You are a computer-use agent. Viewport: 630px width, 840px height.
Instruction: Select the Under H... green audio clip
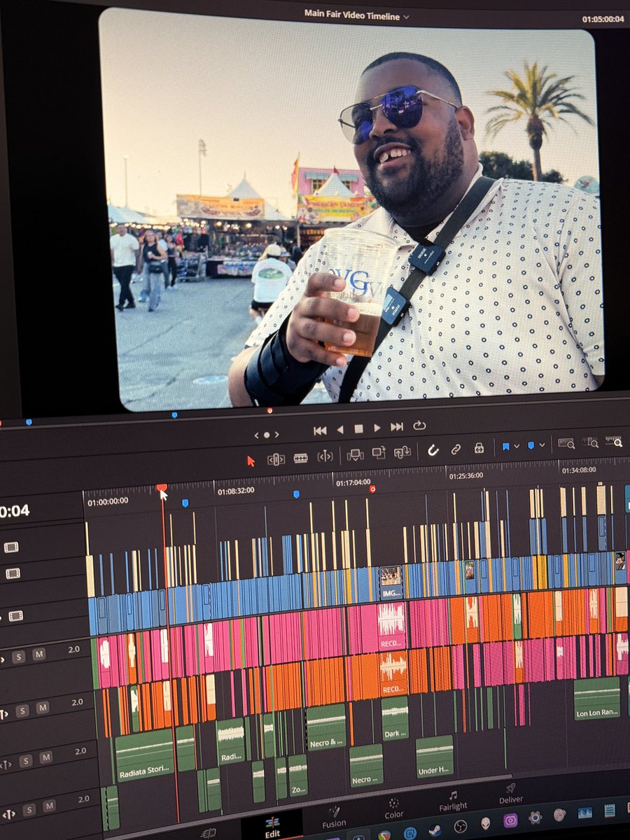(x=435, y=756)
